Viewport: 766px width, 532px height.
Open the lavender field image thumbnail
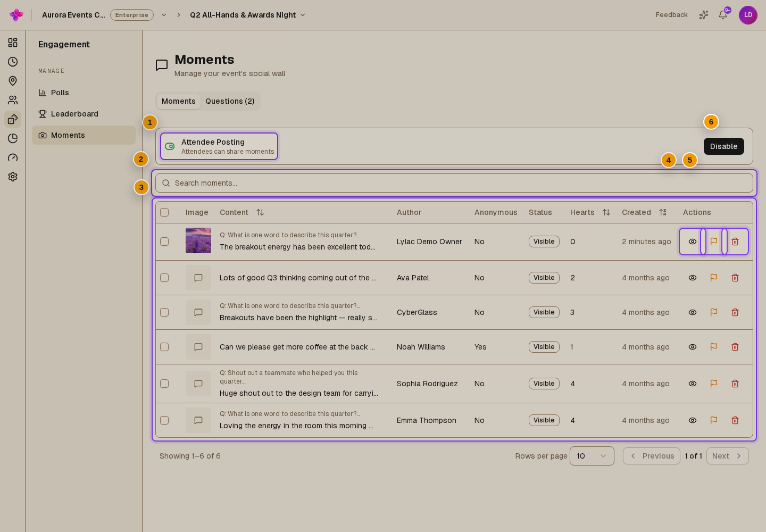[x=198, y=240]
